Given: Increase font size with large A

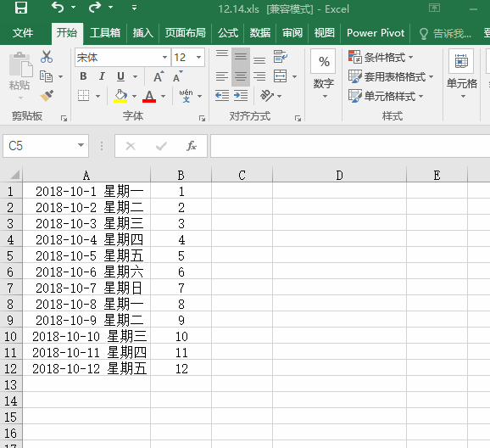Looking at the screenshot, I should coord(159,76).
